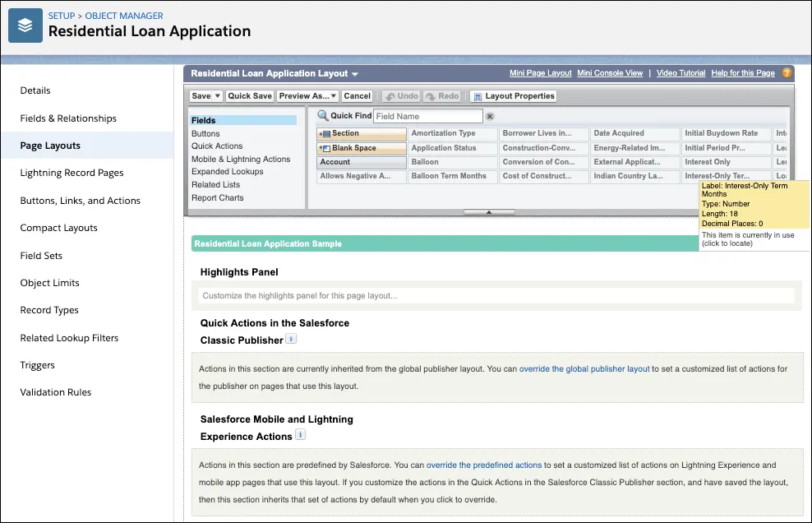
Task: Open the Preview As dropdown
Action: [308, 96]
